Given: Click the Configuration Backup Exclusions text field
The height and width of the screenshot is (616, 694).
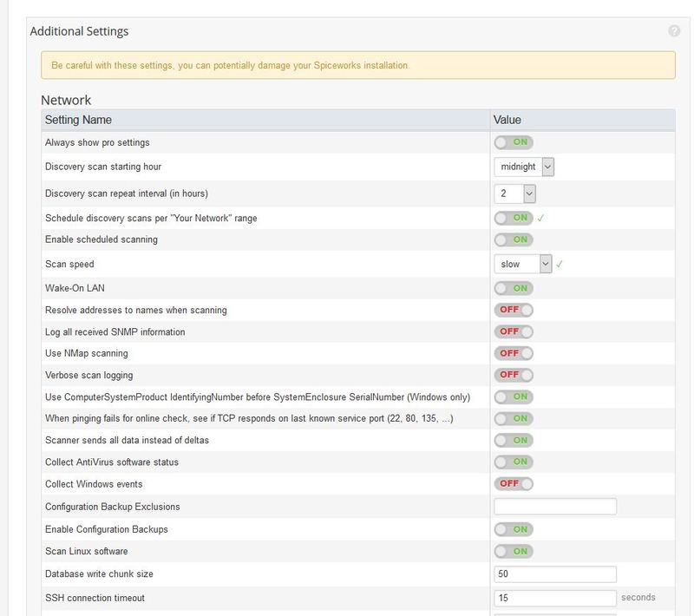Looking at the screenshot, I should pos(555,504).
